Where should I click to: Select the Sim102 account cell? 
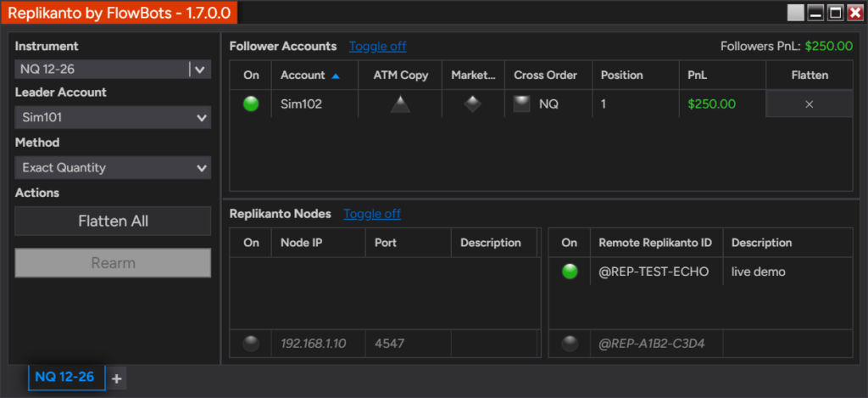tap(315, 104)
